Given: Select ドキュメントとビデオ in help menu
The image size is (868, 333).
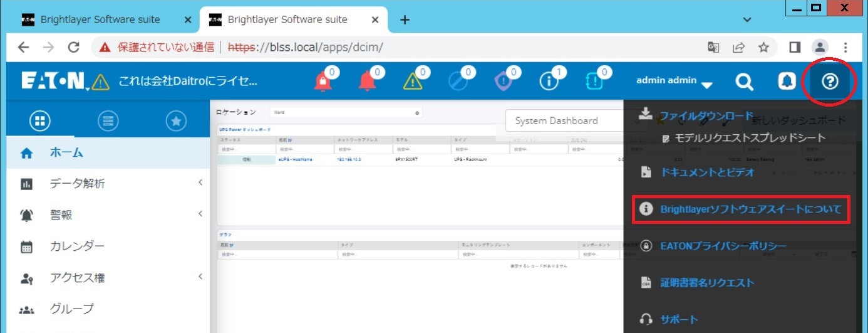Looking at the screenshot, I should tap(707, 171).
